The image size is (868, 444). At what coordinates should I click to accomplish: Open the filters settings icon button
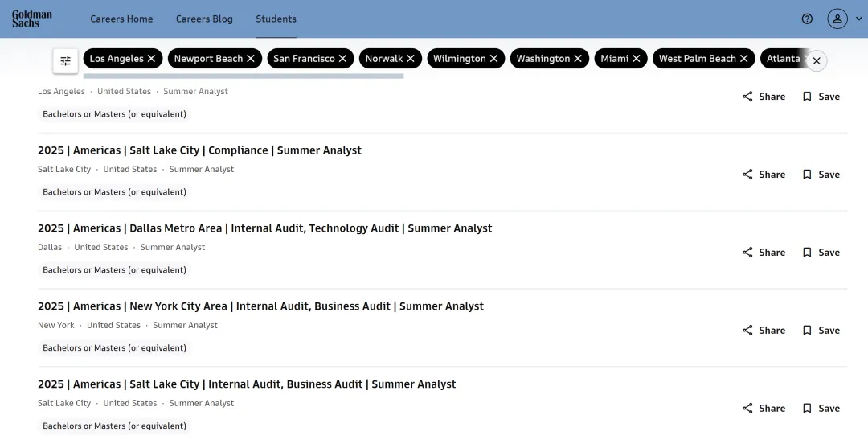point(65,60)
